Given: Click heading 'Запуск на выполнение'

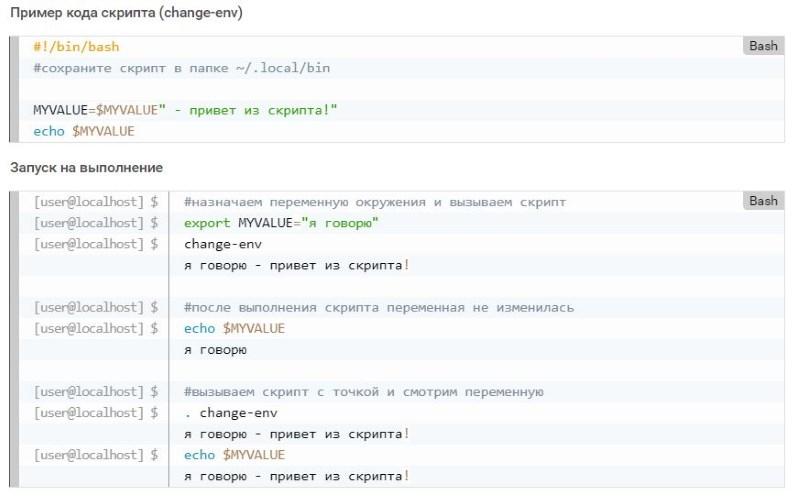Looking at the screenshot, I should pos(86,168).
